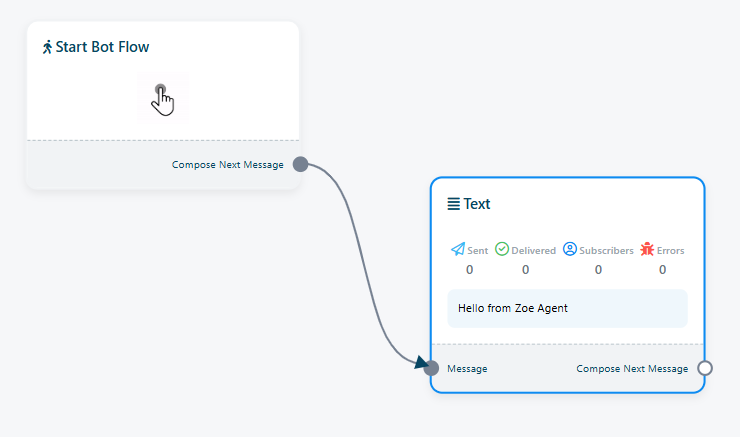The image size is (740, 437).
Task: Click the Start Bot Flow output connector dot
Action: tap(300, 164)
